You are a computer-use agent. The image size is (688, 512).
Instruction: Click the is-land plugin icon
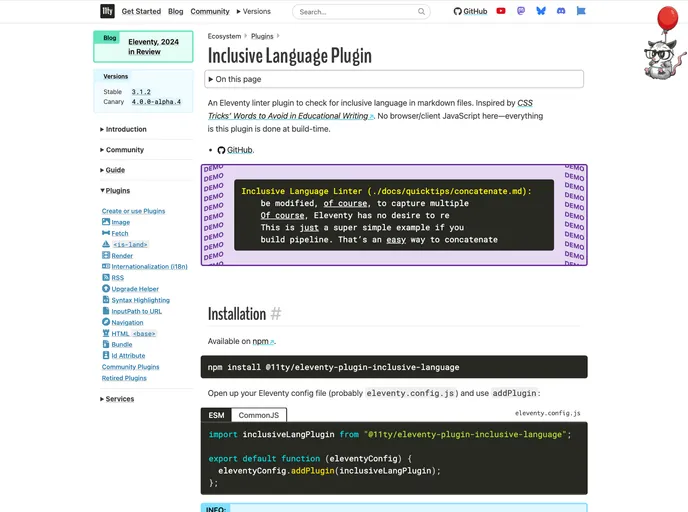click(106, 244)
